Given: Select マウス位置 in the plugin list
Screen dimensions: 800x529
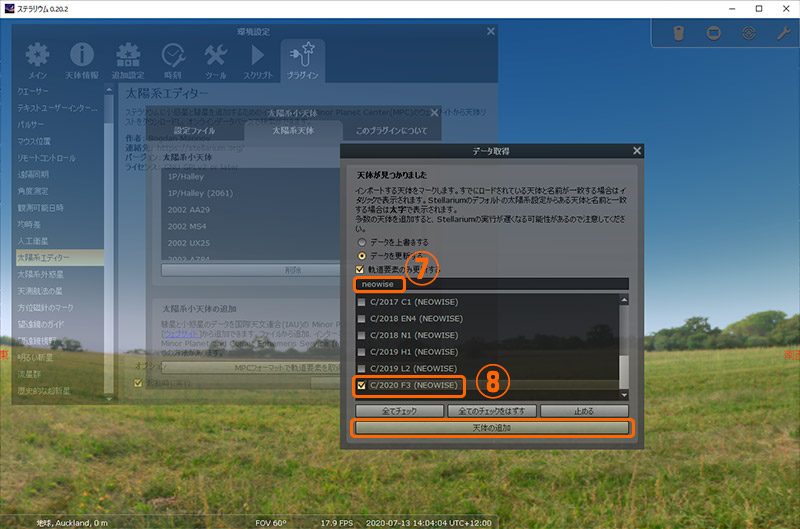Looking at the screenshot, I should pos(60,141).
